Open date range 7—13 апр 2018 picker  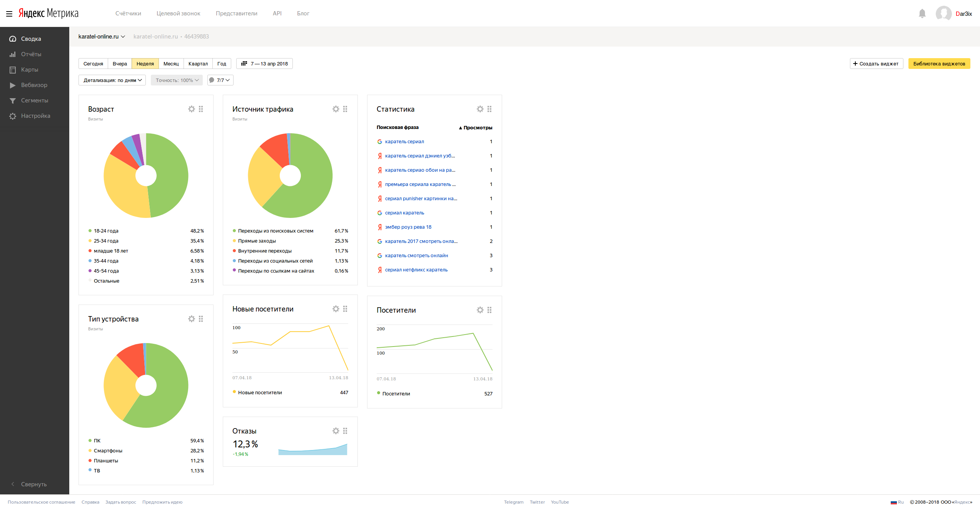point(264,64)
